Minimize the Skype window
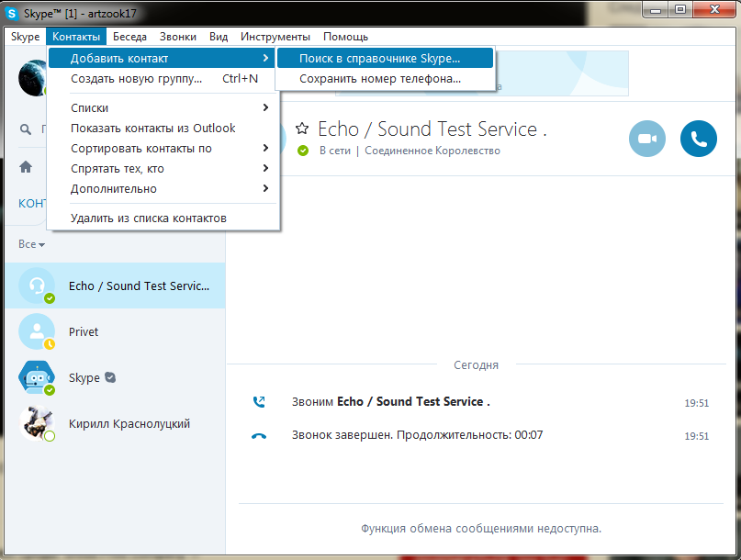This screenshot has height=560, width=741. click(656, 10)
